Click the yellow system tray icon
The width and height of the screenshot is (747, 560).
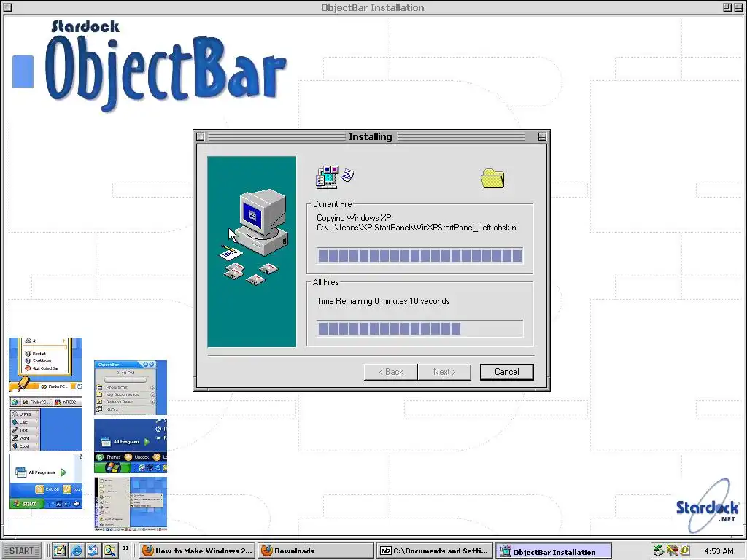pyautogui.click(x=685, y=551)
